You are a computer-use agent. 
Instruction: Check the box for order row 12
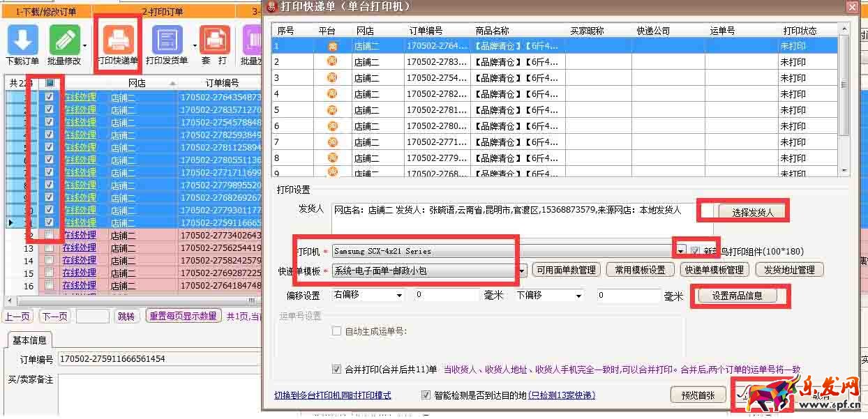point(49,235)
